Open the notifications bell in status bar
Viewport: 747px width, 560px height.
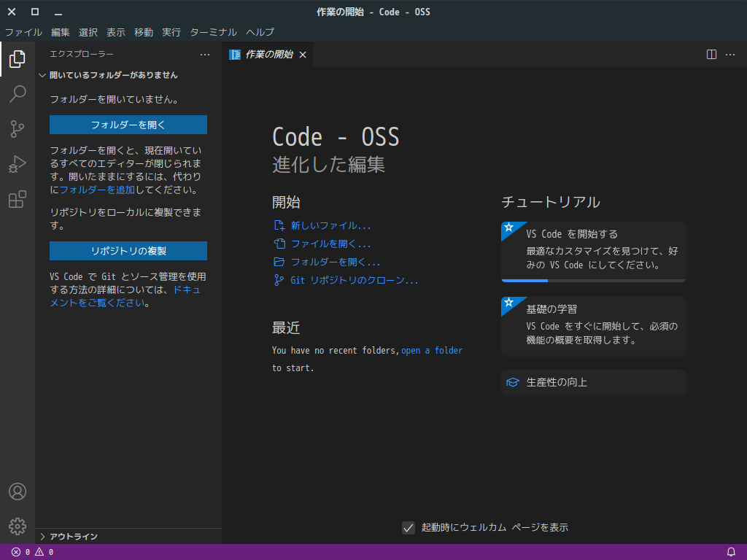click(731, 552)
